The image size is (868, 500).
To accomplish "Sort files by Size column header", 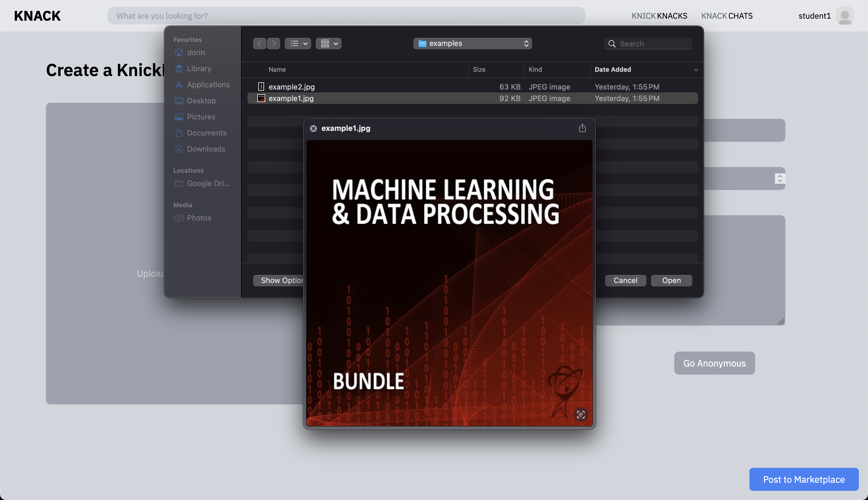I will [x=479, y=69].
